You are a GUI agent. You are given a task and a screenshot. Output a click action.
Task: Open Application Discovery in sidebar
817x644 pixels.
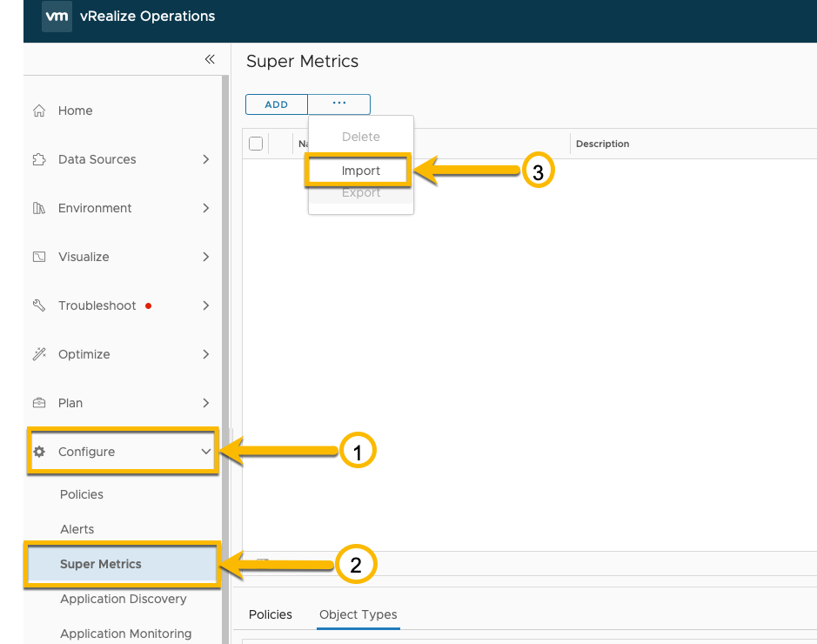pos(123,599)
